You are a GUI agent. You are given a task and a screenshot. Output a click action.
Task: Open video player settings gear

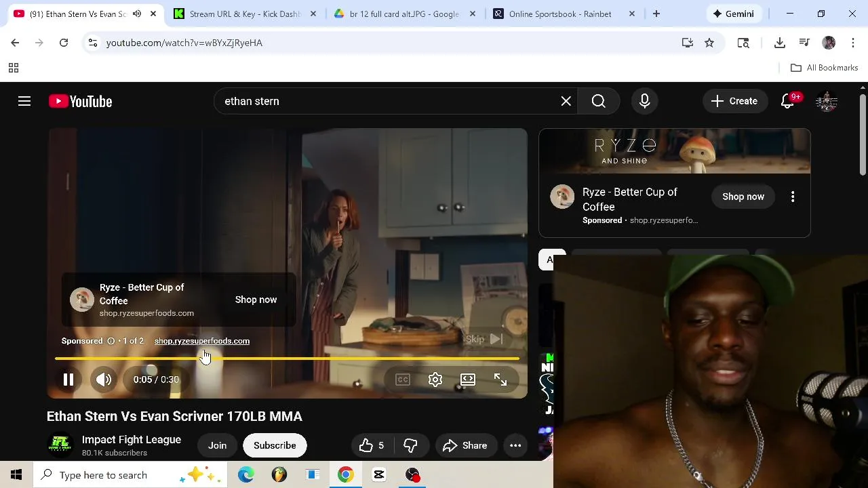coord(435,380)
